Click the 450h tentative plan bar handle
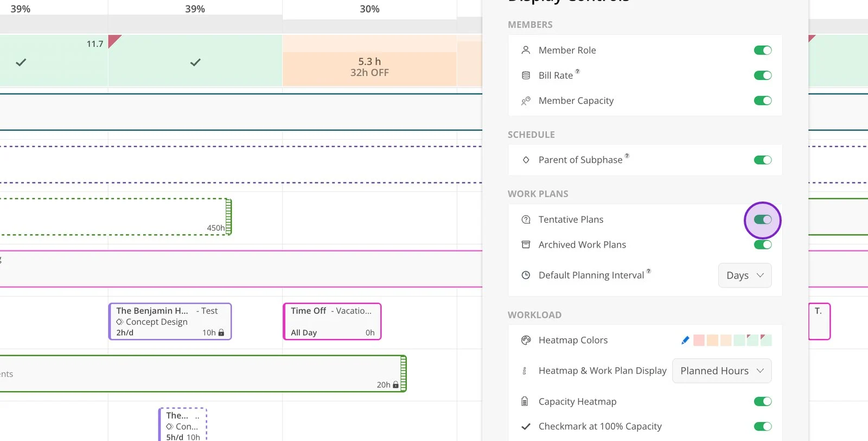Viewport: 868px width, 441px height. pyautogui.click(x=228, y=217)
